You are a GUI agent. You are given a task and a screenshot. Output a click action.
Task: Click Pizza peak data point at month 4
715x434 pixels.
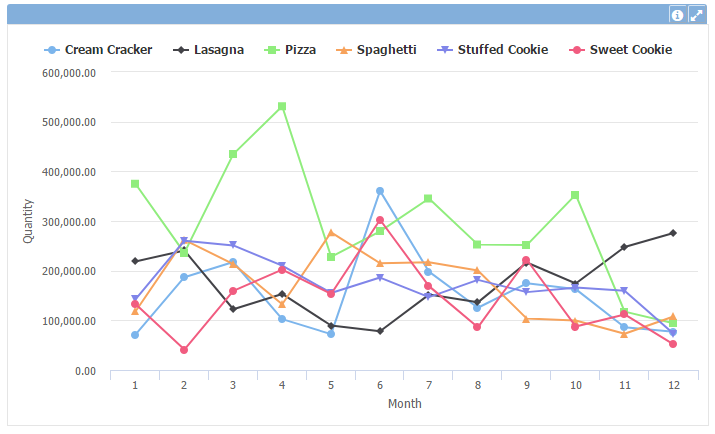pyautogui.click(x=282, y=106)
